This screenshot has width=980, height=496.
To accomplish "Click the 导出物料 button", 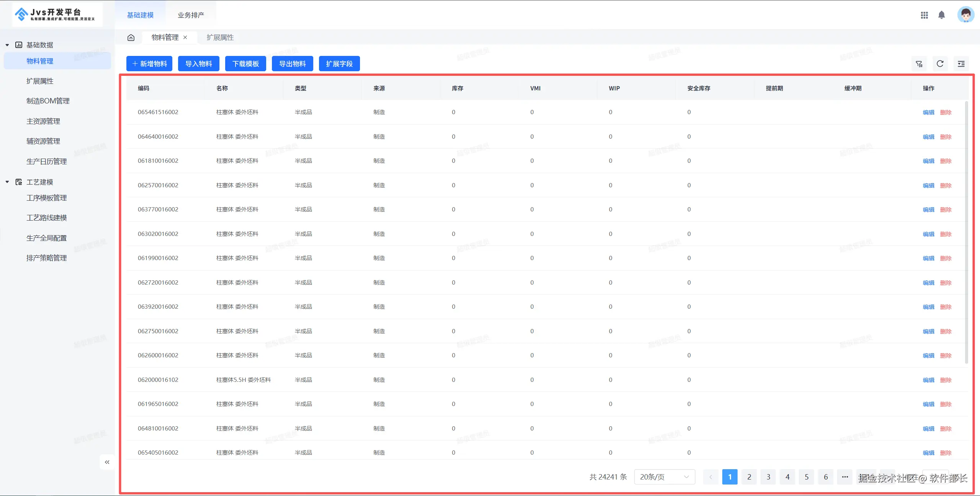I will pyautogui.click(x=292, y=64).
